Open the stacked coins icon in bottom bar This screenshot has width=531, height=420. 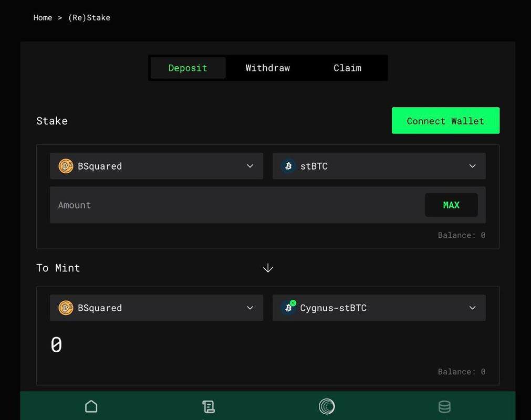(x=444, y=406)
